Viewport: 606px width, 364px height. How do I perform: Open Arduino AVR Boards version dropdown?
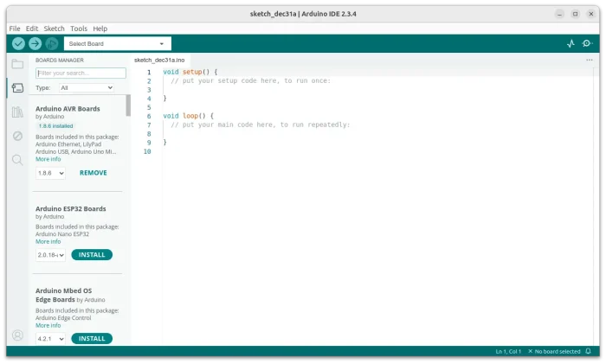tap(50, 173)
